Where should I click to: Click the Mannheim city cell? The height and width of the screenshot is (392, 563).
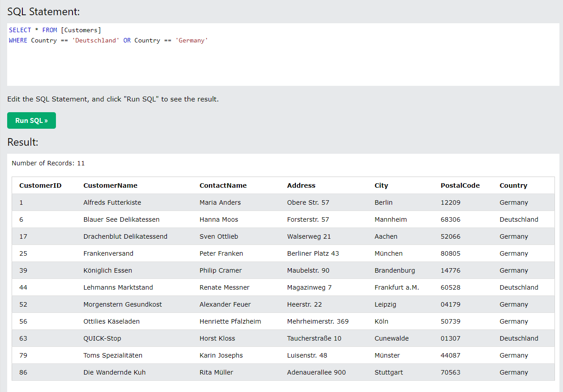point(392,219)
